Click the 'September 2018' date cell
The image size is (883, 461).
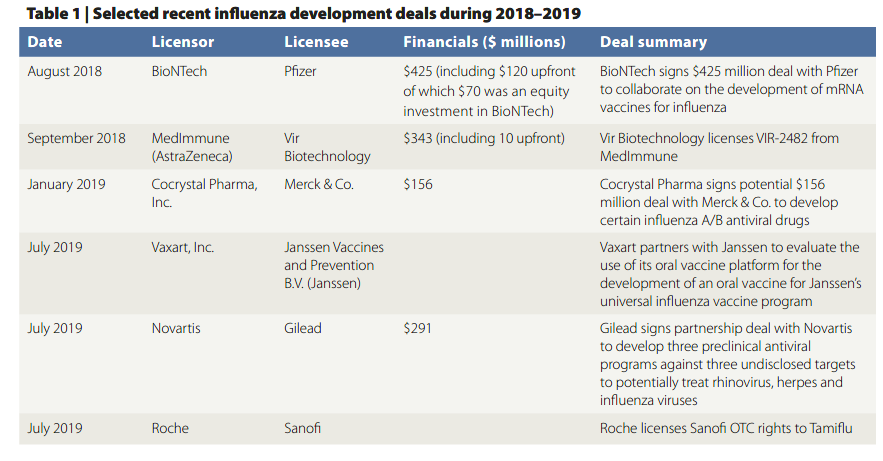[x=76, y=138]
